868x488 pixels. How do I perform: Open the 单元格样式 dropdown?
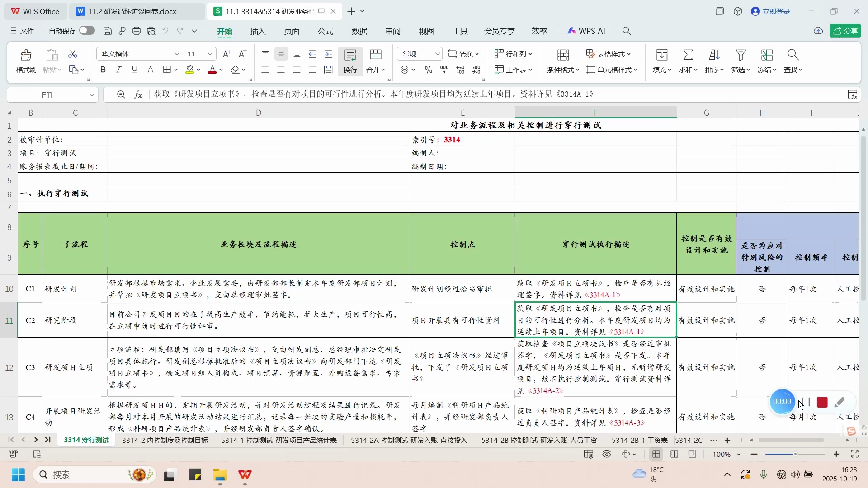612,70
